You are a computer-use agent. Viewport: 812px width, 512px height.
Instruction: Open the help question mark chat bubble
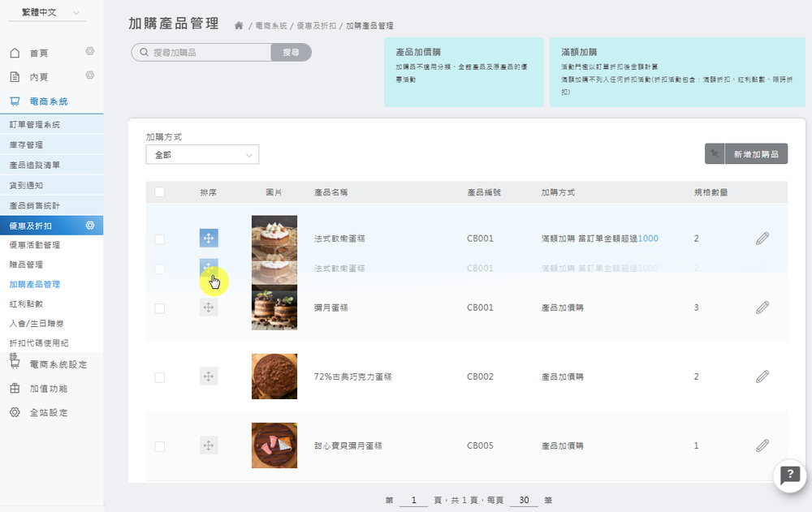789,475
